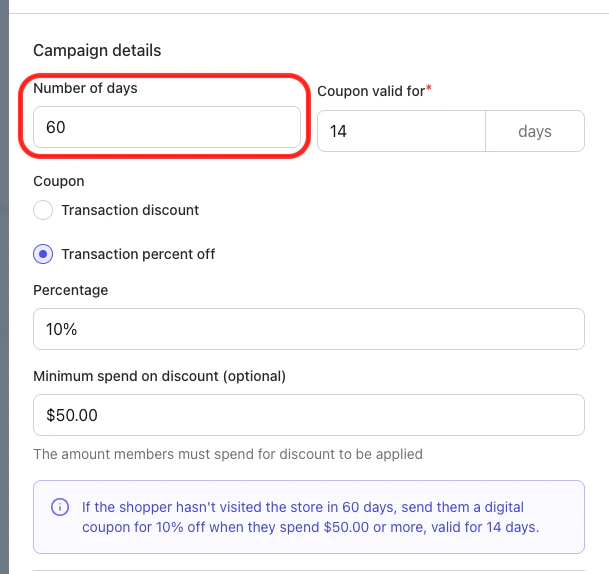The image size is (609, 574).
Task: Click the helper text about amount members spend
Action: 228,454
